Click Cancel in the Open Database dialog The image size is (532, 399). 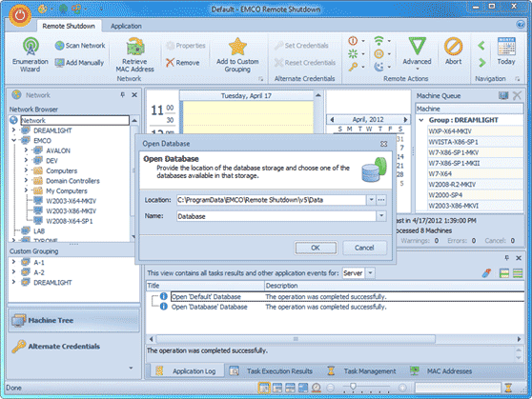(x=364, y=248)
